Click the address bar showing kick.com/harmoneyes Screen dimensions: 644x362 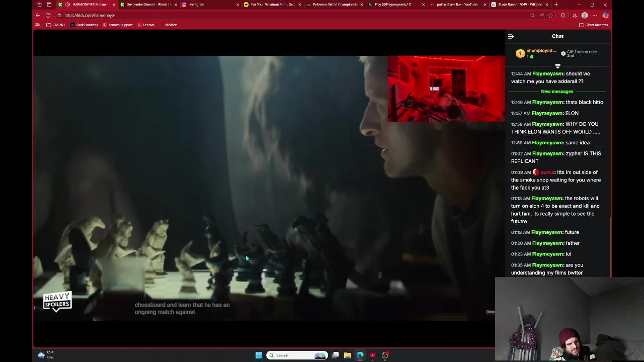point(292,15)
